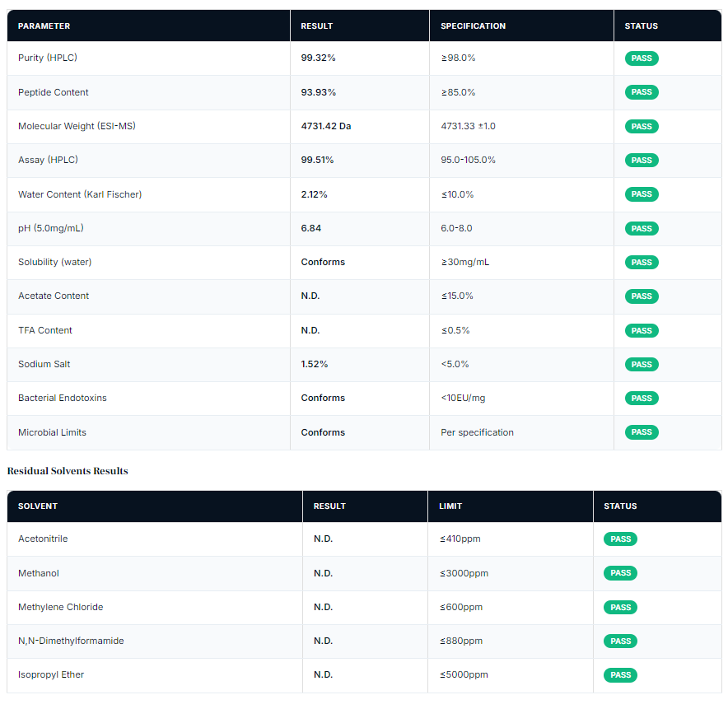Screen dimensions: 728x709
Task: Select the TFA Content label
Action: [x=45, y=330]
